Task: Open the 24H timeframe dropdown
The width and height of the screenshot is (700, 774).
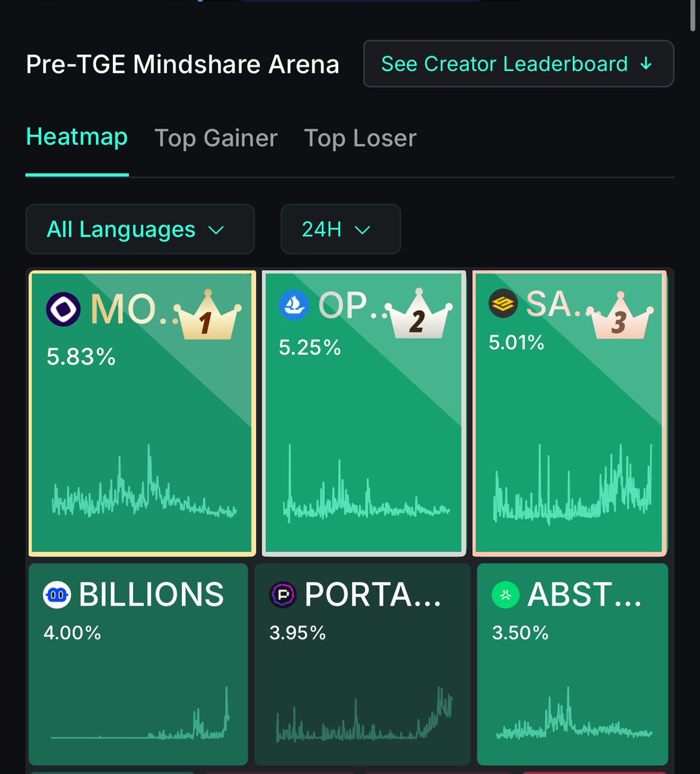Action: click(x=341, y=229)
